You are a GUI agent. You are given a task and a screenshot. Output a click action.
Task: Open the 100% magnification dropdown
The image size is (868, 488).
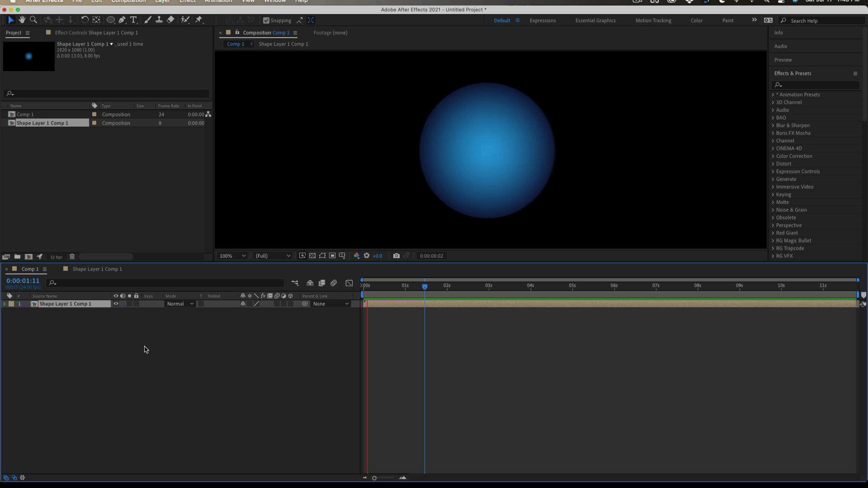(x=232, y=256)
